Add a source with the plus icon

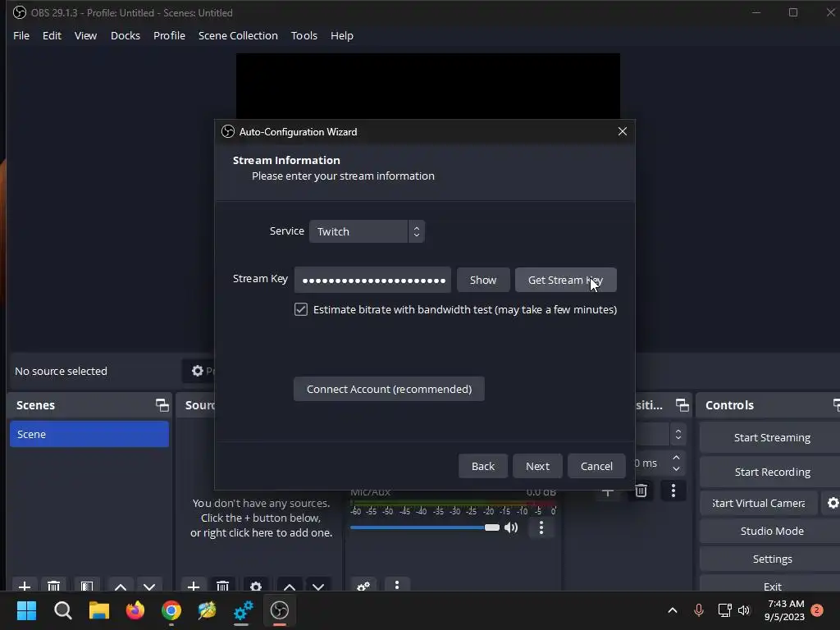(194, 586)
